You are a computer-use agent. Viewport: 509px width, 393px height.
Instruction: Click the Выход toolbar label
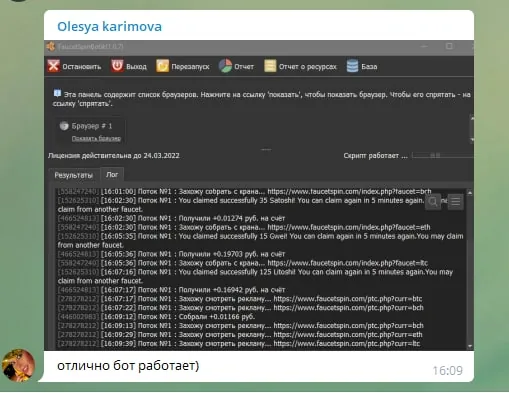coord(136,67)
